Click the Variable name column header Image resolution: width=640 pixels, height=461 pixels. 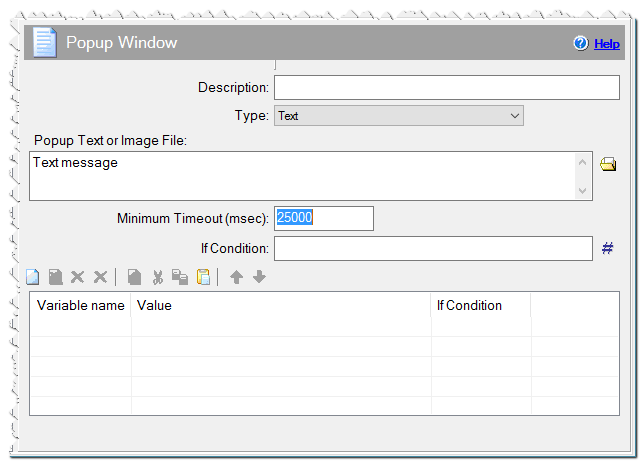pyautogui.click(x=80, y=305)
